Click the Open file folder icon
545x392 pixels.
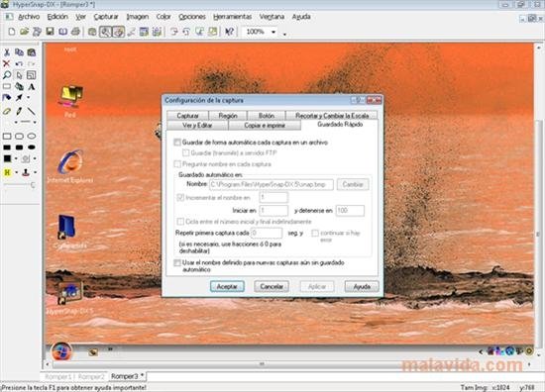(x=24, y=32)
